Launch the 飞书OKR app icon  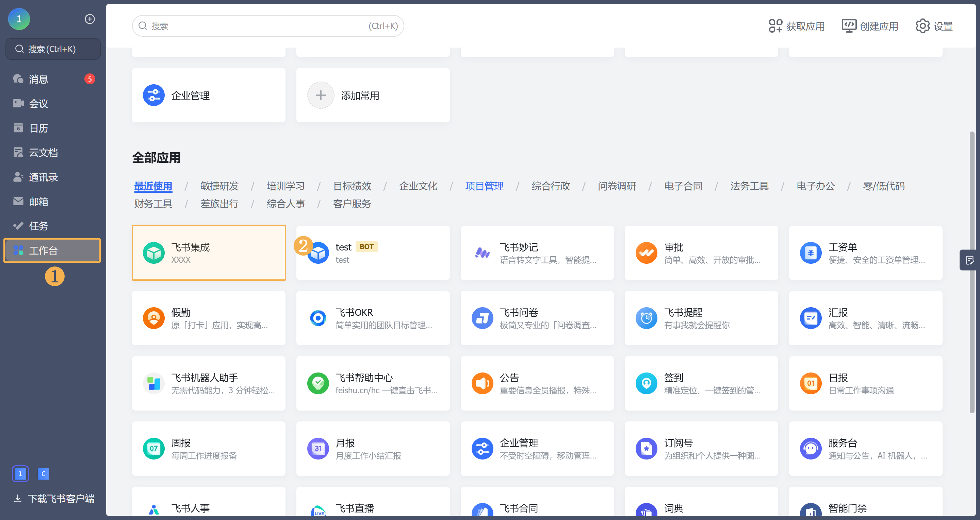318,318
